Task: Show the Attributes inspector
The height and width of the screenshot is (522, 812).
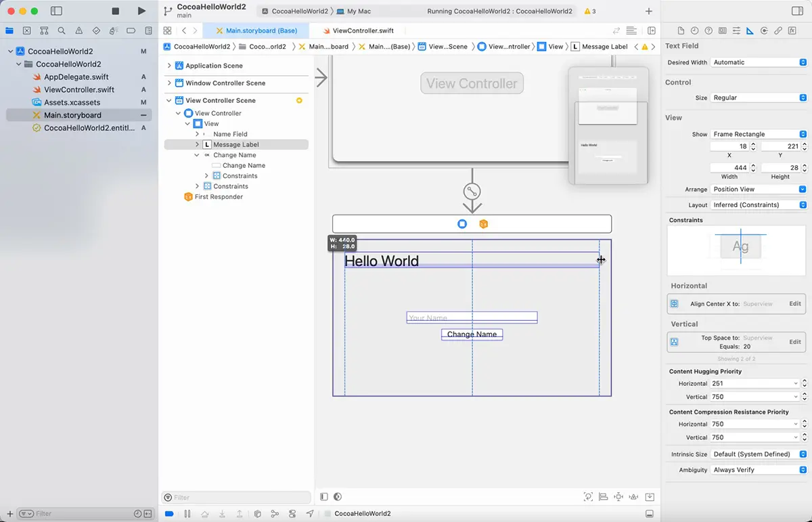Action: pyautogui.click(x=736, y=30)
